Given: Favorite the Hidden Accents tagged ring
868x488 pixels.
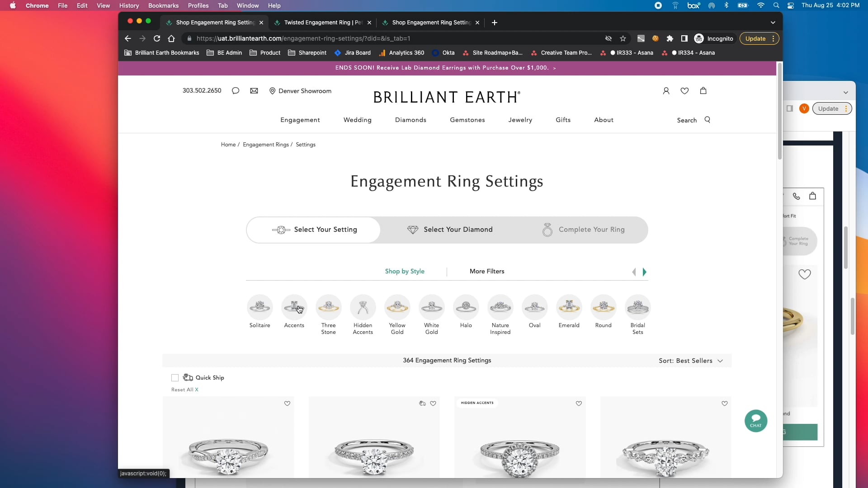Looking at the screenshot, I should pos(579,404).
